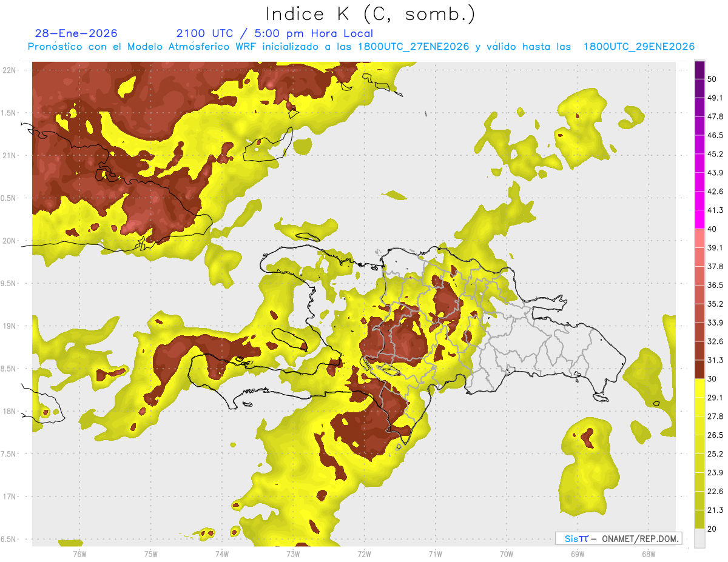Click the "73W" longitude label
The width and height of the screenshot is (728, 562).
(293, 554)
